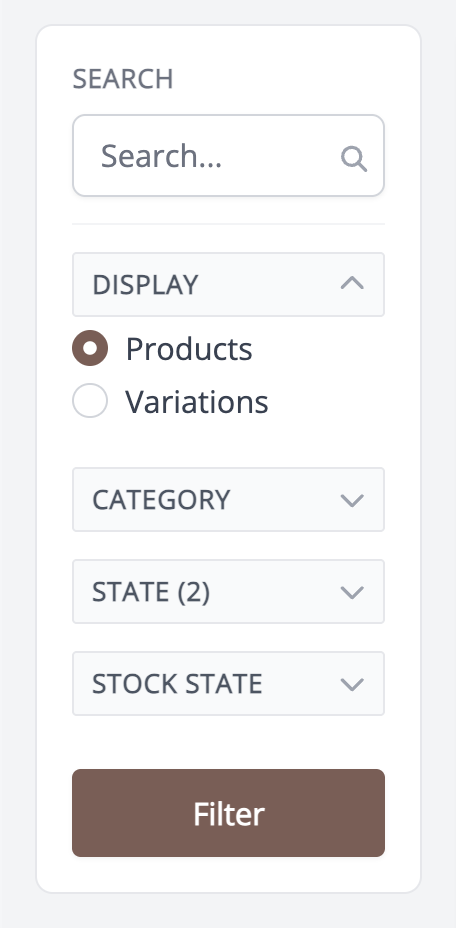456x928 pixels.
Task: Click the divider line below search box
Action: tap(229, 224)
